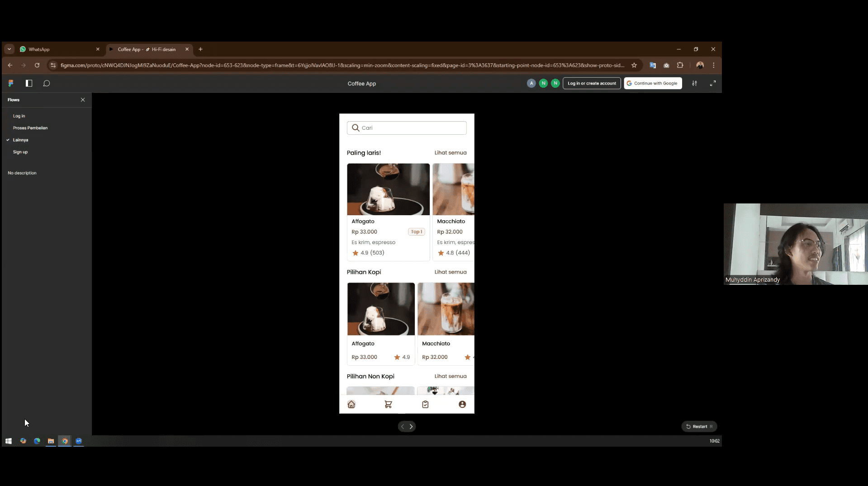
Task: Open the home tab icon in app
Action: point(351,404)
